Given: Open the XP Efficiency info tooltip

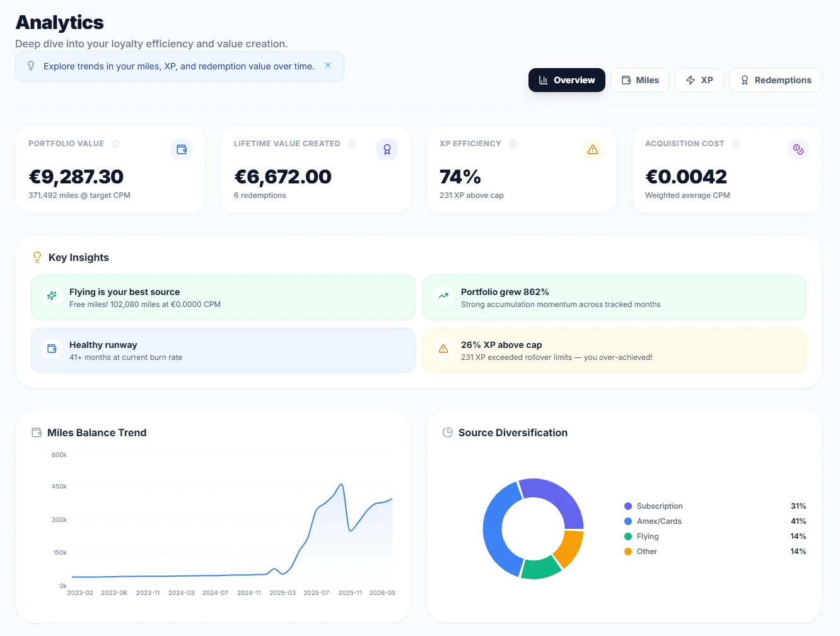Looking at the screenshot, I should [x=512, y=143].
